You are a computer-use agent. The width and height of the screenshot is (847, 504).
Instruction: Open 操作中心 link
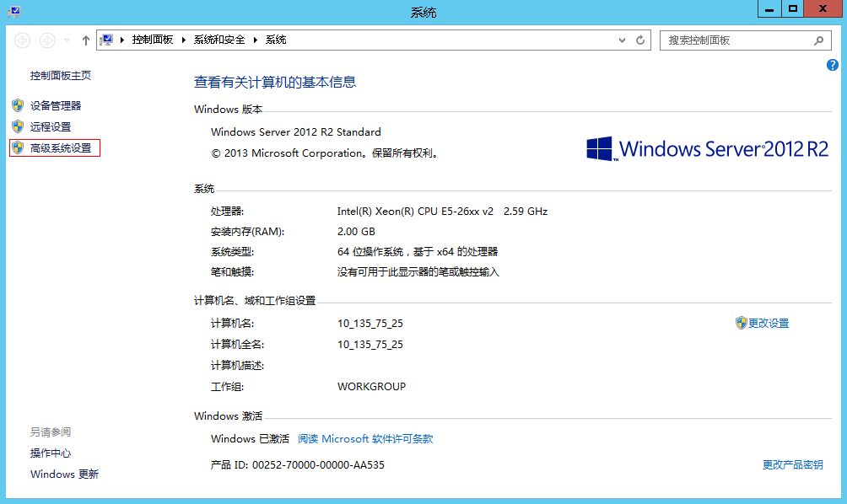(51, 453)
